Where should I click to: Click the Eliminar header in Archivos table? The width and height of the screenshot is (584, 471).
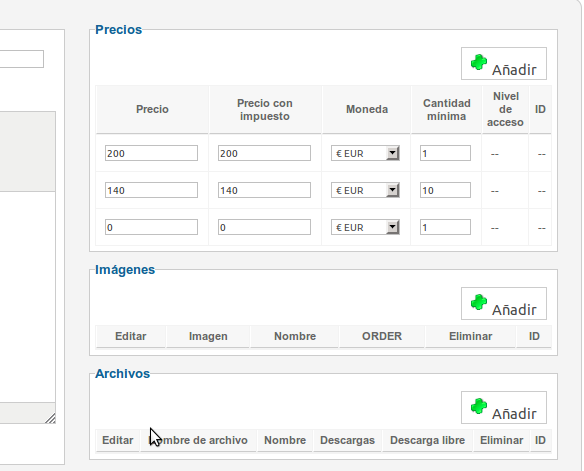[501, 440]
